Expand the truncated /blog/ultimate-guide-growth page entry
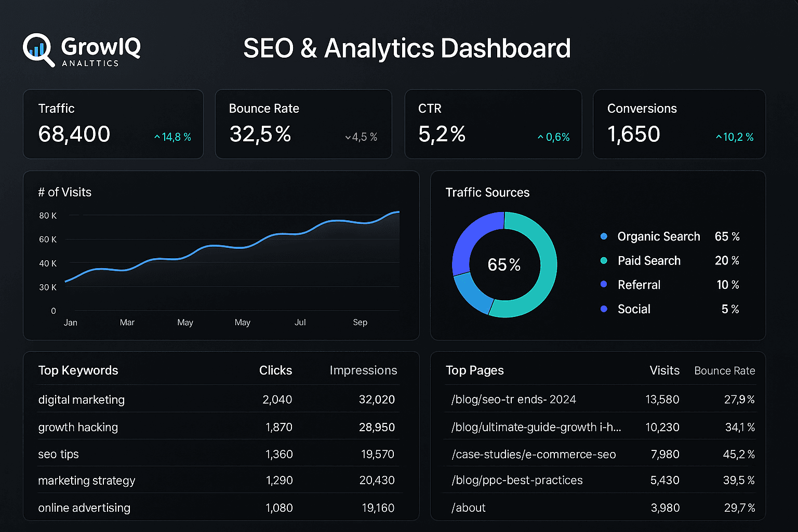Image resolution: width=798 pixels, height=532 pixels. pos(535,427)
